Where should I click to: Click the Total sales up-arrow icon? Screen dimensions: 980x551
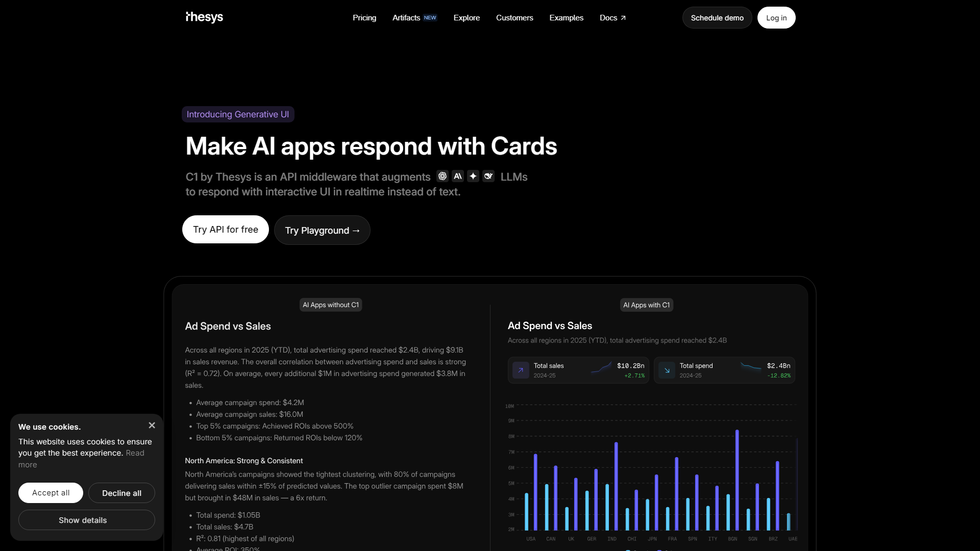coord(521,370)
